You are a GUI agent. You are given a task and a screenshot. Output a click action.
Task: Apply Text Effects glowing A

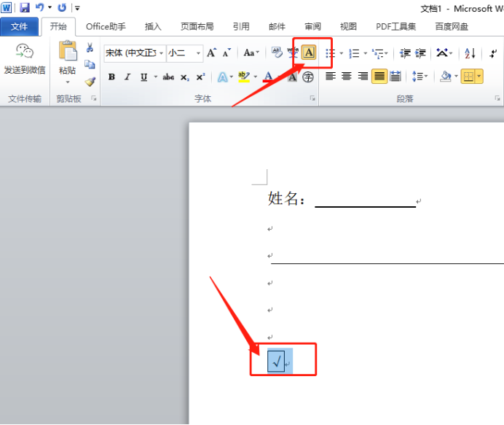pyautogui.click(x=222, y=77)
